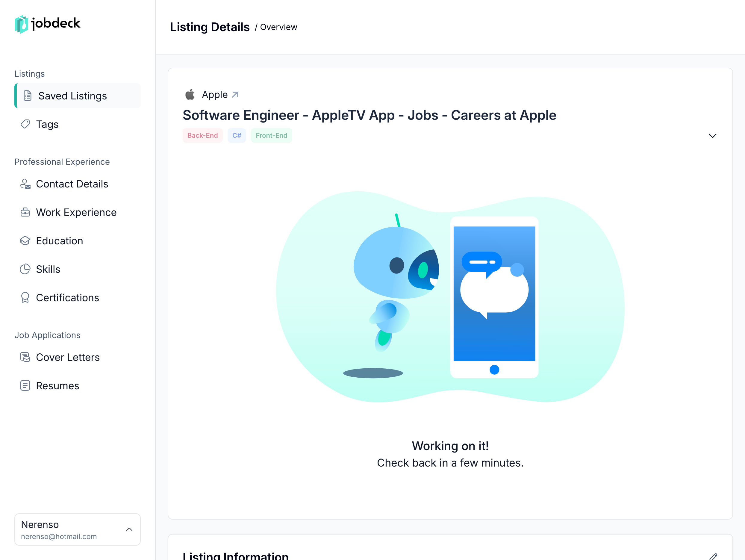745x560 pixels.
Task: Click the nerenso@hotmail.com email text
Action: pos(59,536)
